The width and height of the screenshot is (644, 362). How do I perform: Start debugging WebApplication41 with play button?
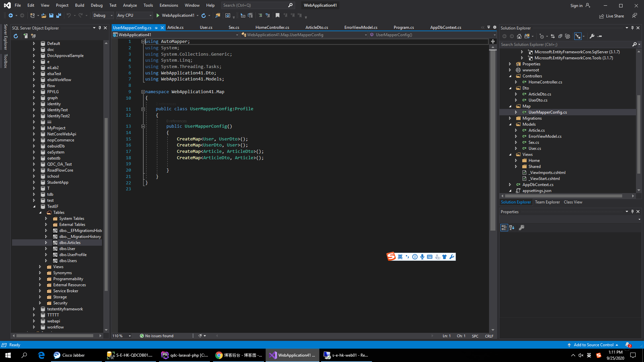coord(158,15)
